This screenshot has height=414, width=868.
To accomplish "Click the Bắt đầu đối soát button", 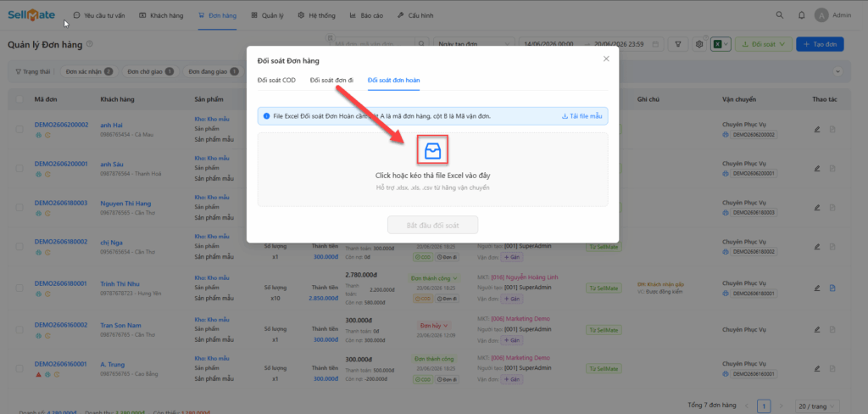I will click(433, 226).
